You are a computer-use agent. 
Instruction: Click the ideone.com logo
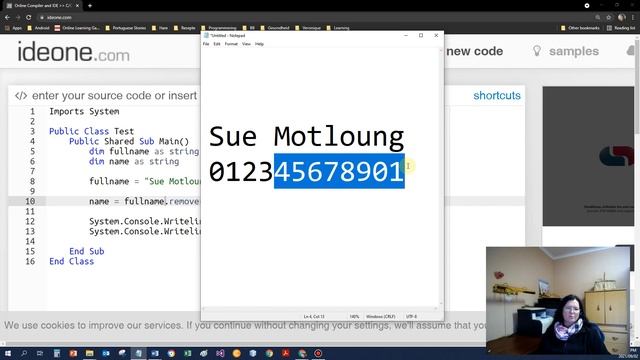(x=73, y=52)
